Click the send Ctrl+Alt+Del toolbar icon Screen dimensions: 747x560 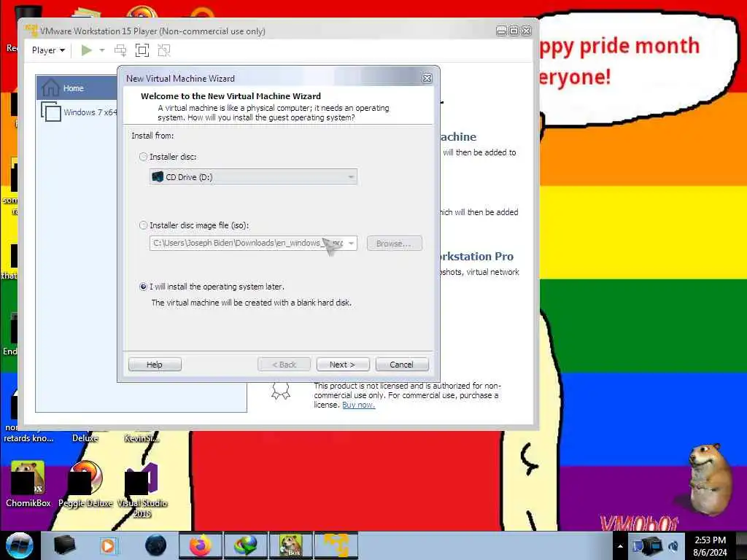tap(120, 50)
